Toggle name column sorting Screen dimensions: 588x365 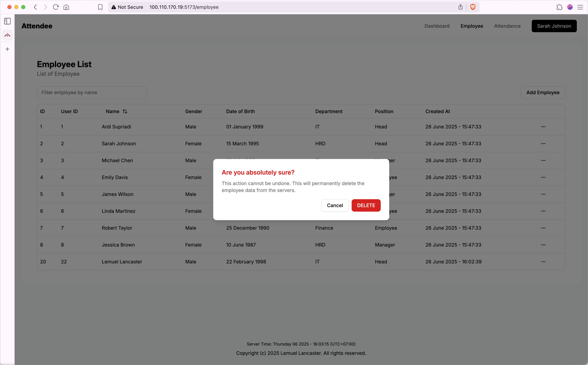pos(125,111)
